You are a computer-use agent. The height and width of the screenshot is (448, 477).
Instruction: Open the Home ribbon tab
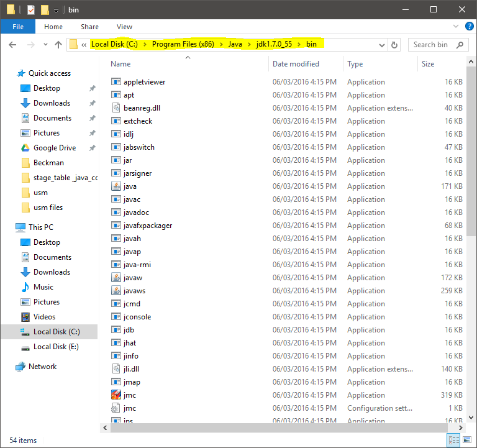pos(53,27)
